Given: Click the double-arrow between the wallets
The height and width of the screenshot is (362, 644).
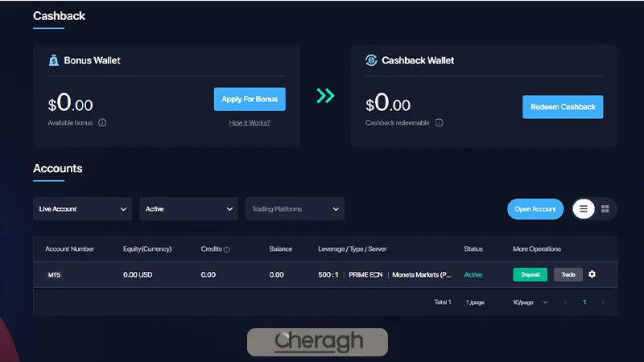Looking at the screenshot, I should 326,96.
